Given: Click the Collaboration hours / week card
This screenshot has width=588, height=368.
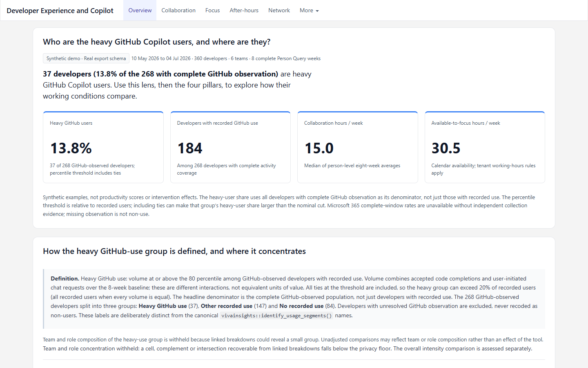Looking at the screenshot, I should [x=358, y=147].
